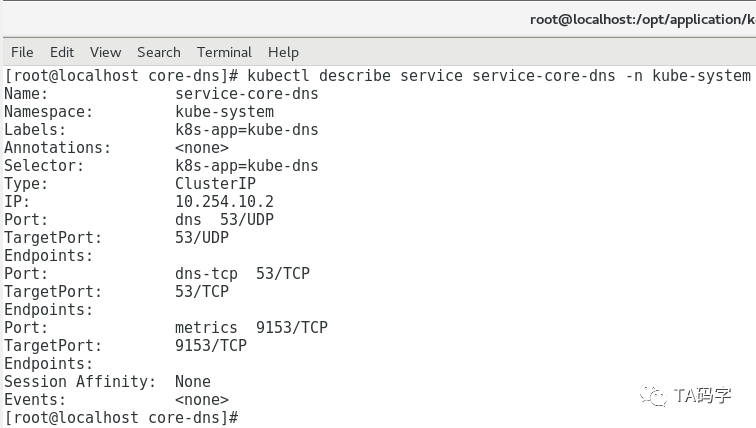This screenshot has height=428, width=756.
Task: Click the service-core-dns name value
Action: click(246, 94)
